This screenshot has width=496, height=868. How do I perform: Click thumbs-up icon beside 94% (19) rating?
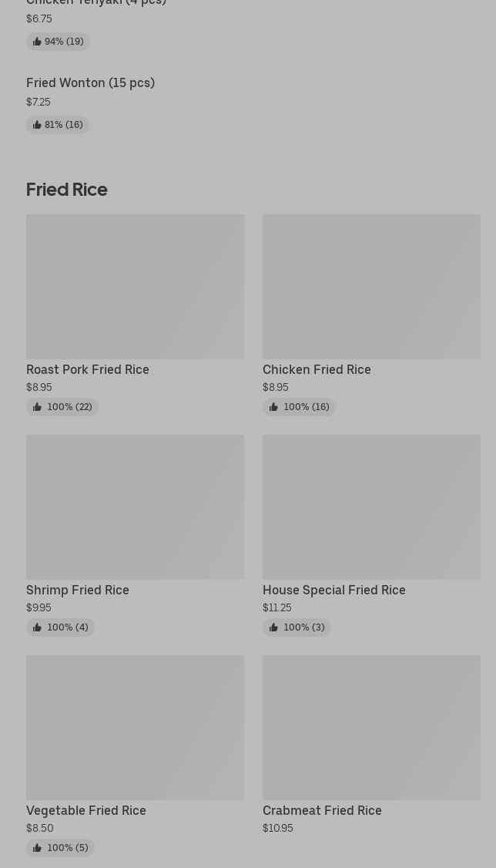tap(37, 42)
